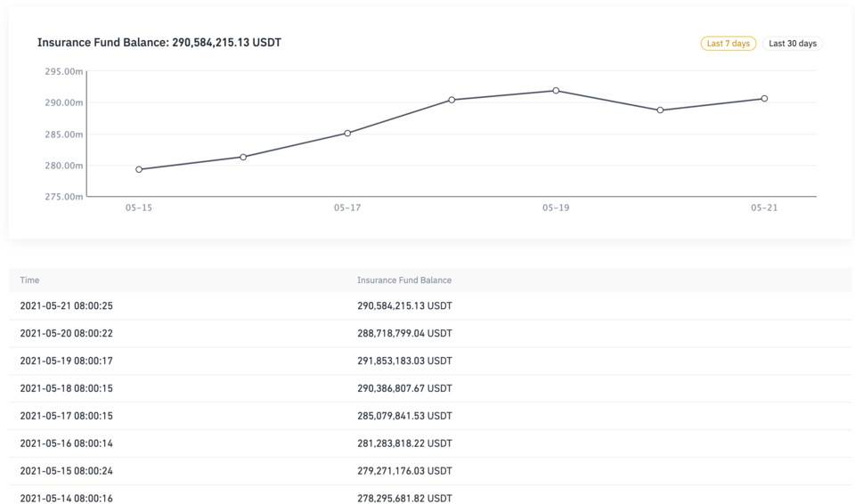
Task: Click the 279,271,176.03 USDT balance value
Action: tap(404, 470)
